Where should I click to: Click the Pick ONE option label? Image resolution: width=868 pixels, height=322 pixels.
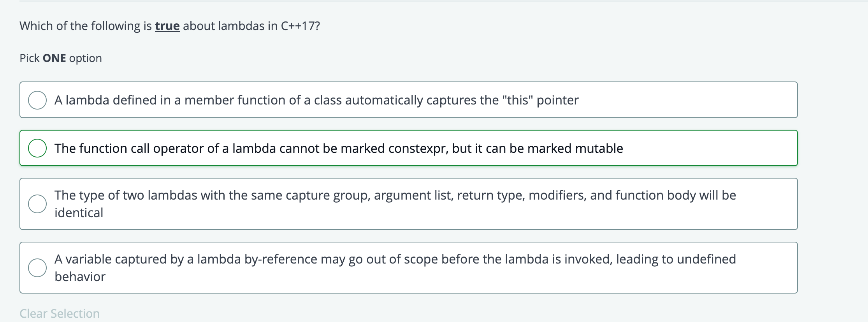pyautogui.click(x=60, y=58)
